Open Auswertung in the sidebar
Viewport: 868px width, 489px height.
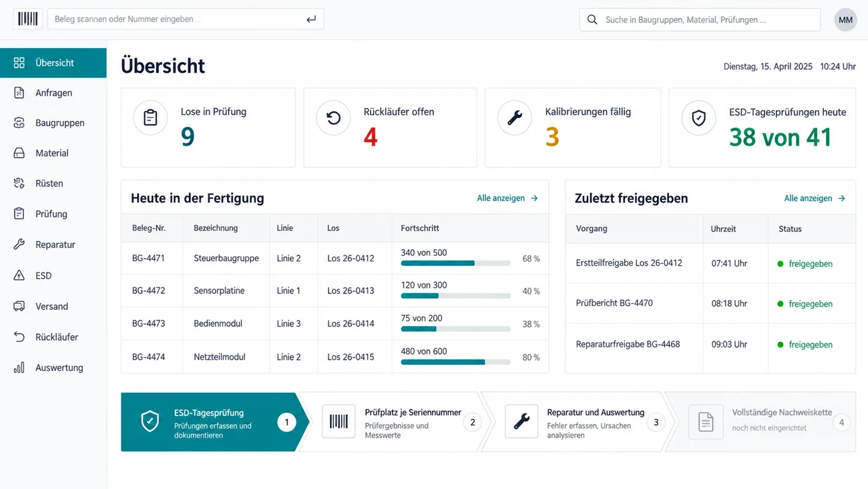click(53, 367)
